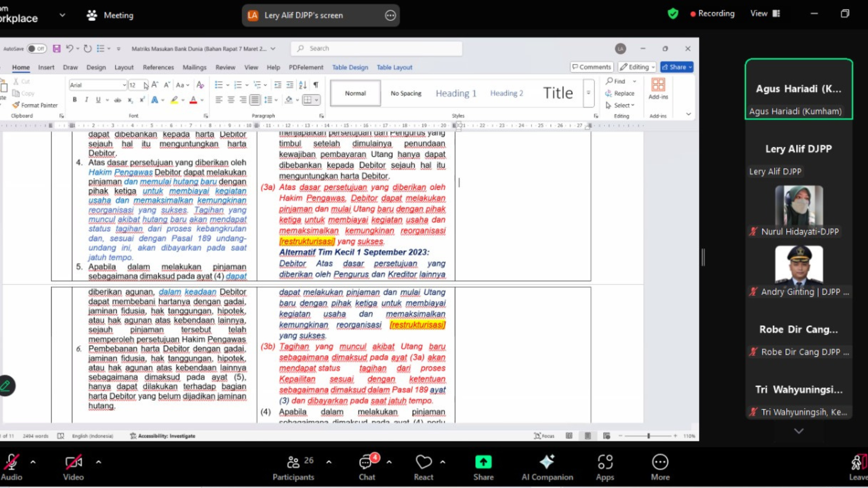Click Bullets list icon
The image size is (868, 488).
pyautogui.click(x=218, y=84)
